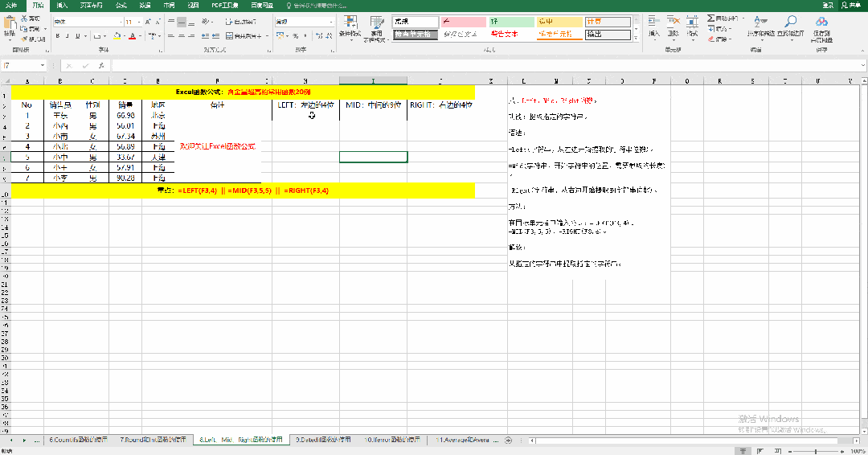Open the borders dropdown arrow
The height and width of the screenshot is (455, 868).
[104, 36]
